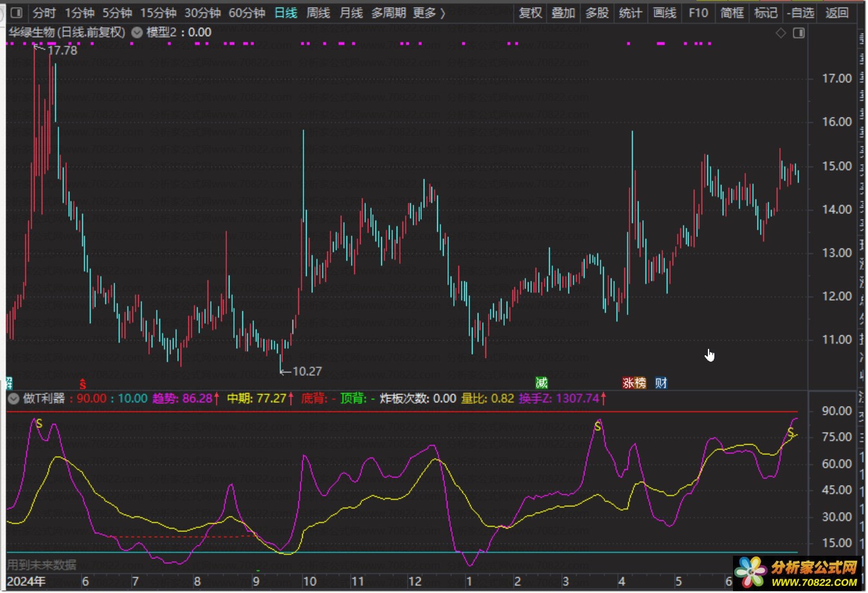Click the 12 month marker on timeline
868x593 pixels.
pos(415,581)
